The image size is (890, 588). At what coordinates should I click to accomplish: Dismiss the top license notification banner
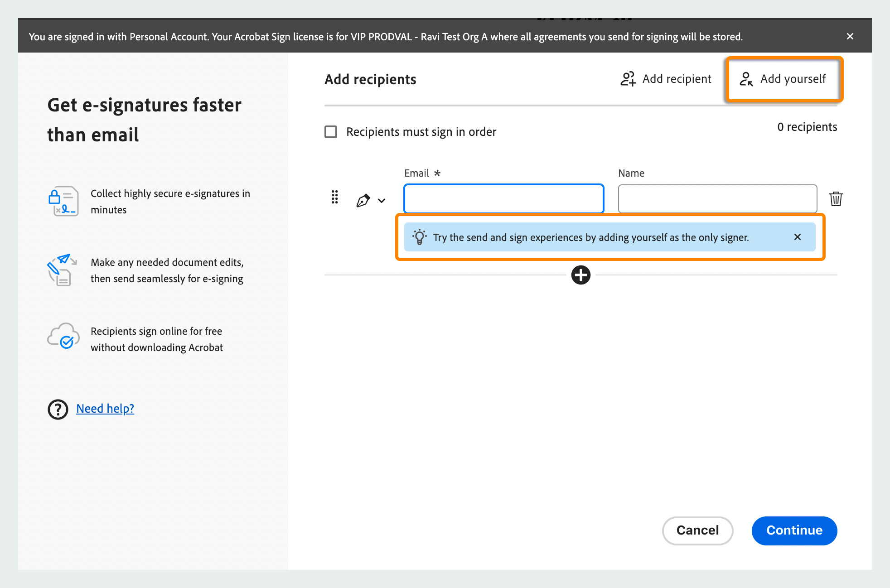pyautogui.click(x=850, y=36)
